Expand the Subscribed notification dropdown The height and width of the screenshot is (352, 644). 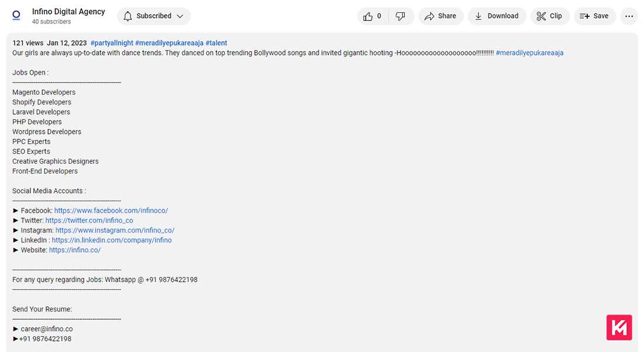click(x=154, y=16)
